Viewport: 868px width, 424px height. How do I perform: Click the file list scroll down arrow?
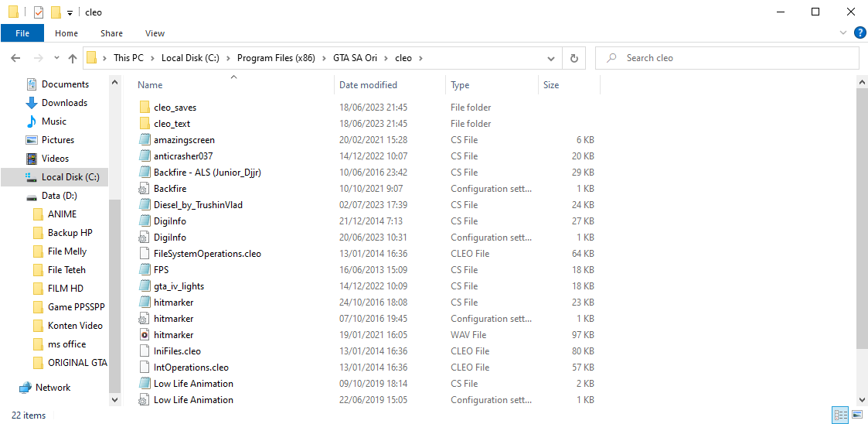pyautogui.click(x=863, y=399)
